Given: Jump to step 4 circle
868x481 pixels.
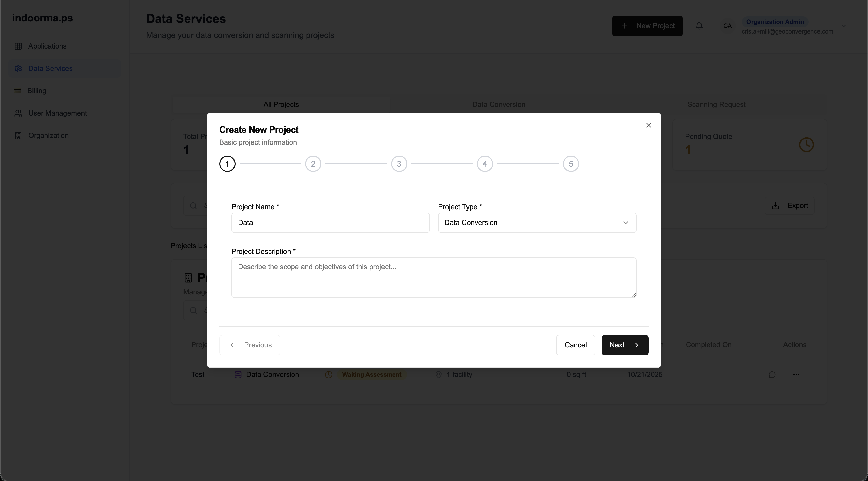Looking at the screenshot, I should (485, 164).
